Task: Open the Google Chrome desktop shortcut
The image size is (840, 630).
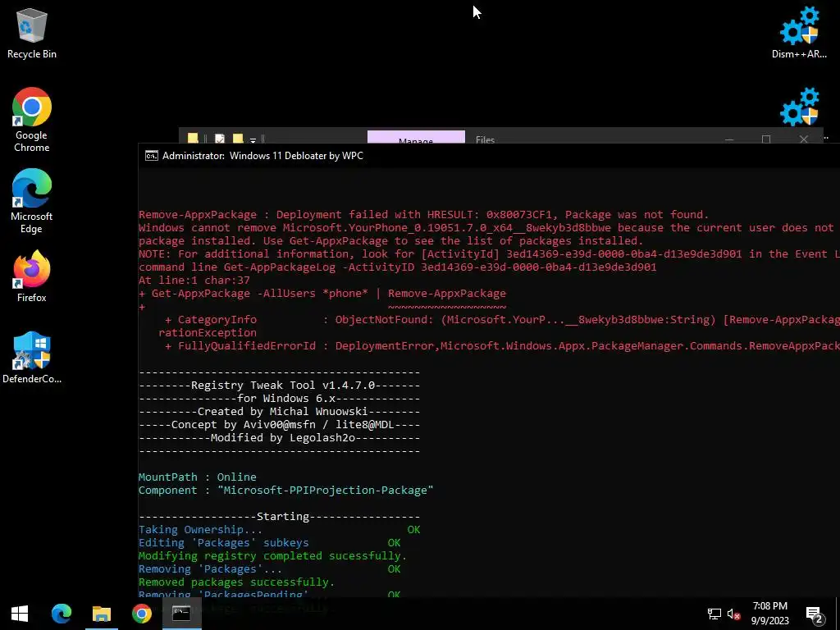Action: tap(32, 120)
